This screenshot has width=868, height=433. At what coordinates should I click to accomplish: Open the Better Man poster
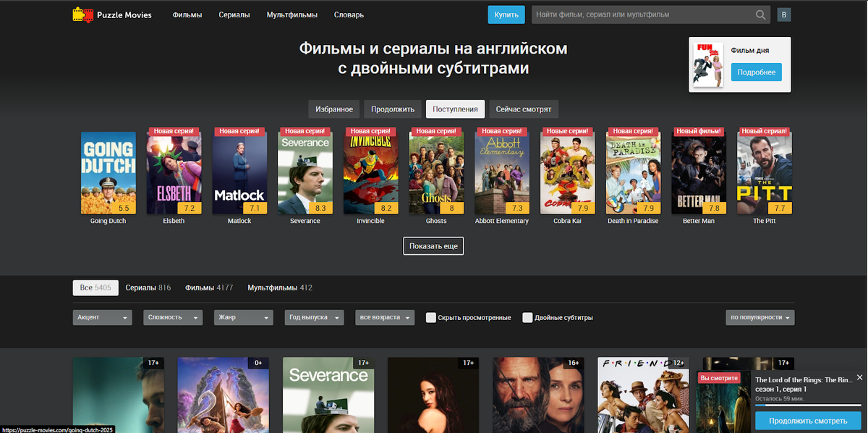698,173
